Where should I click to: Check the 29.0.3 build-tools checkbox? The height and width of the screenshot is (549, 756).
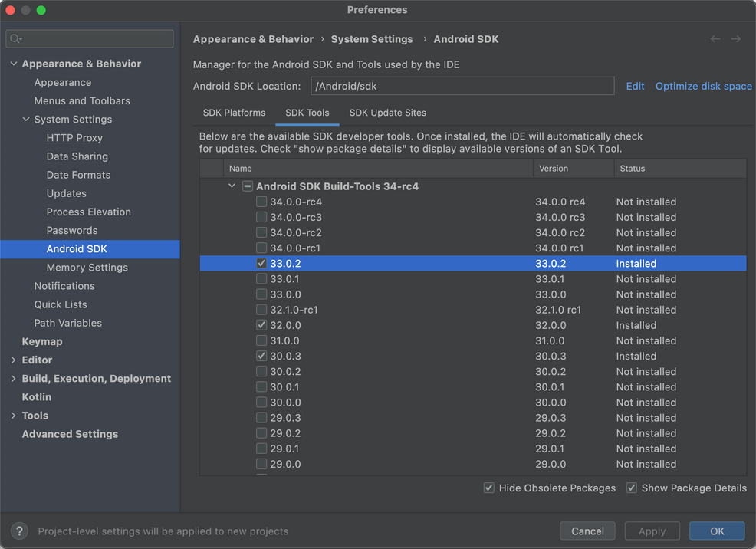(261, 417)
